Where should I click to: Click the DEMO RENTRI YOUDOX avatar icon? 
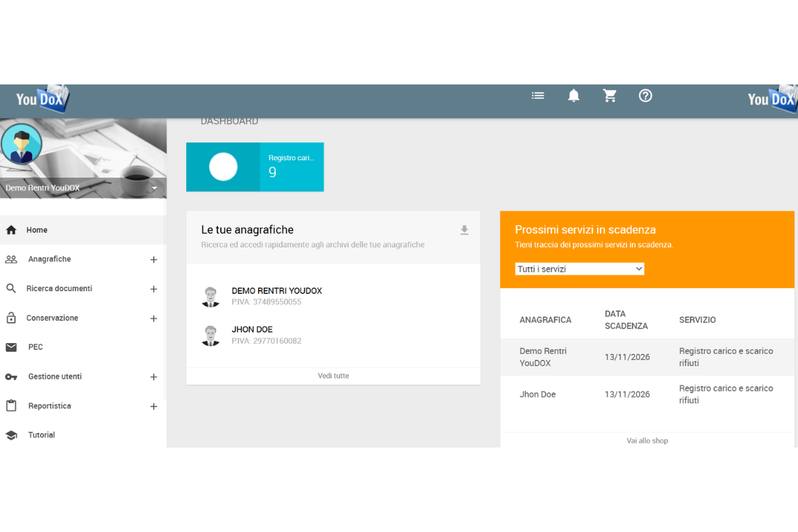pos(211,297)
